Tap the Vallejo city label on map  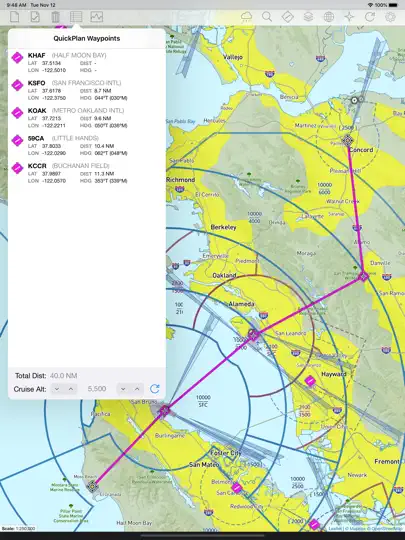(x=233, y=57)
